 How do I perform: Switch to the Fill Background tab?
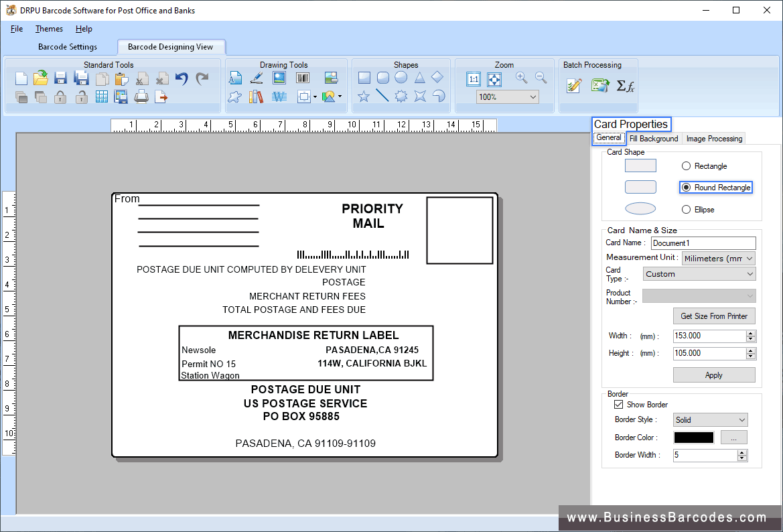(x=653, y=138)
